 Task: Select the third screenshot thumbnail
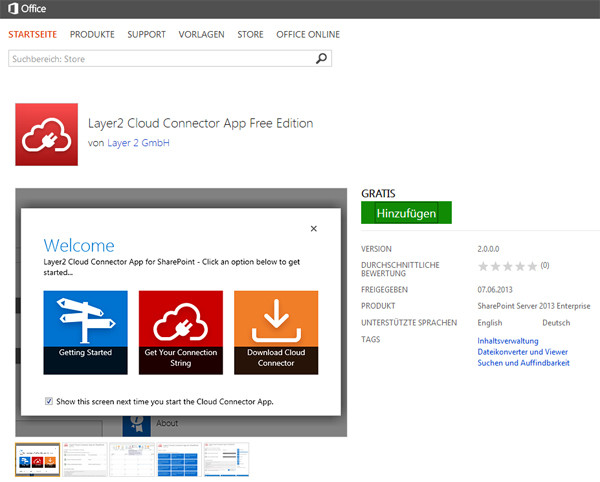(x=132, y=459)
